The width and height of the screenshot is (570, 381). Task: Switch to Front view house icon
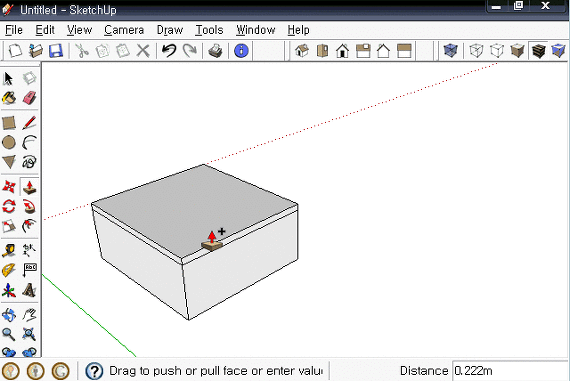[x=342, y=51]
